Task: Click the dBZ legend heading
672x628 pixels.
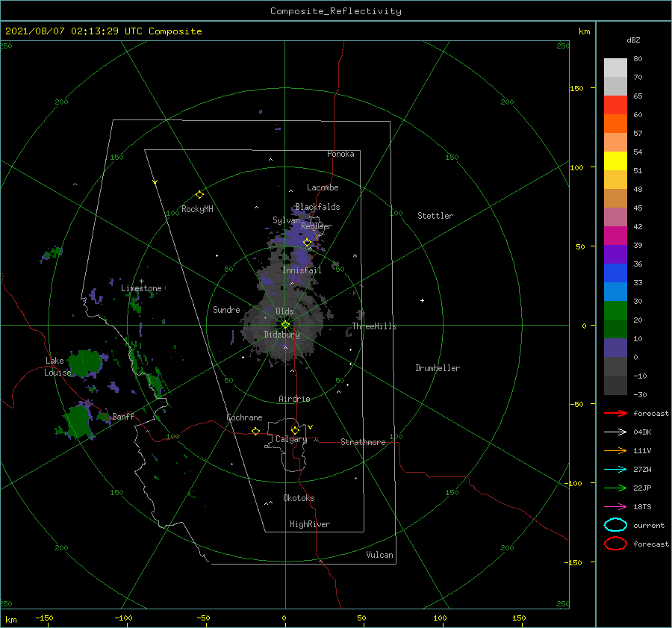Action: coord(633,40)
